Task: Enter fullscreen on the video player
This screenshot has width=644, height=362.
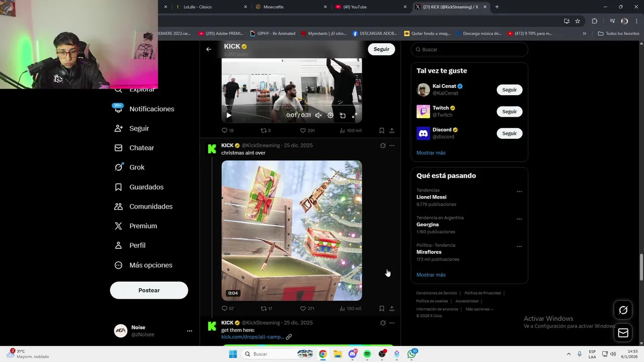Action: (355, 115)
